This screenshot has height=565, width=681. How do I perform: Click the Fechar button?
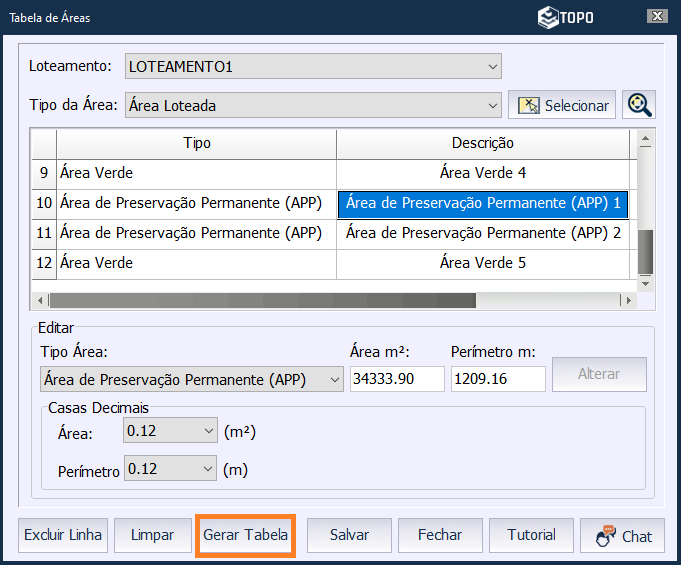point(440,535)
